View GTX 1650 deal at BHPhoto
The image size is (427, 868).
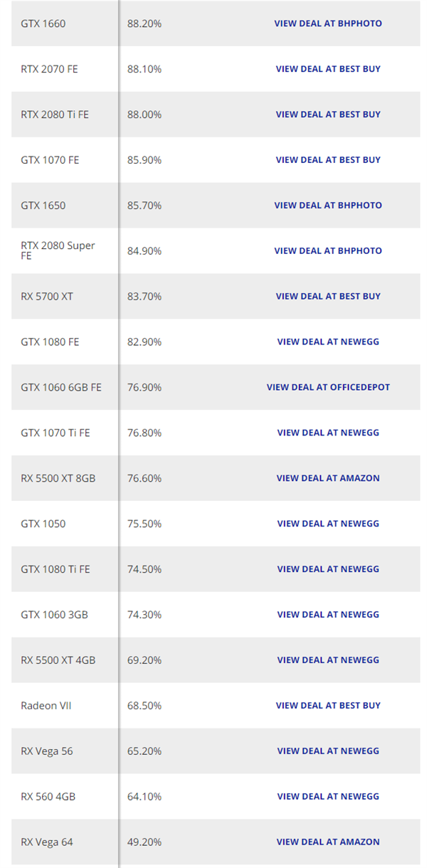(328, 206)
